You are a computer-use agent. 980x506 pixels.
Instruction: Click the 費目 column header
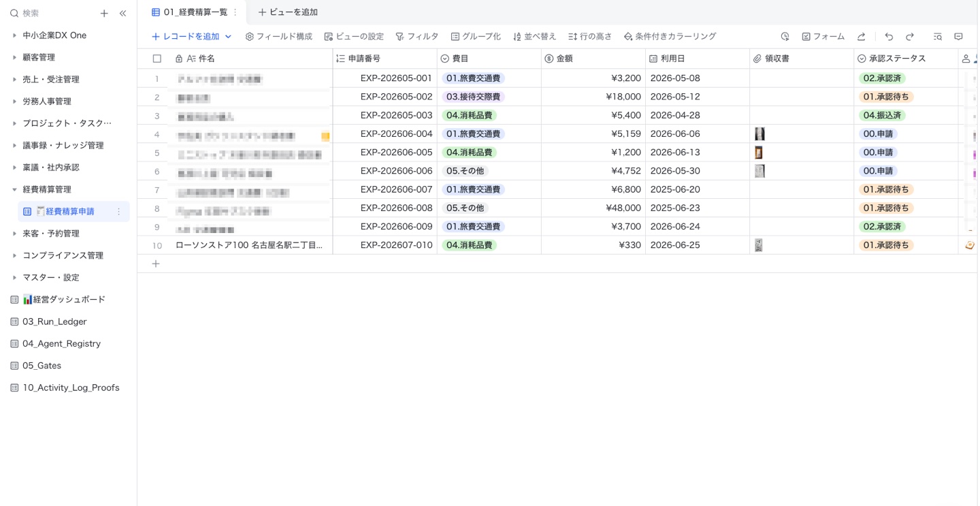pos(489,59)
